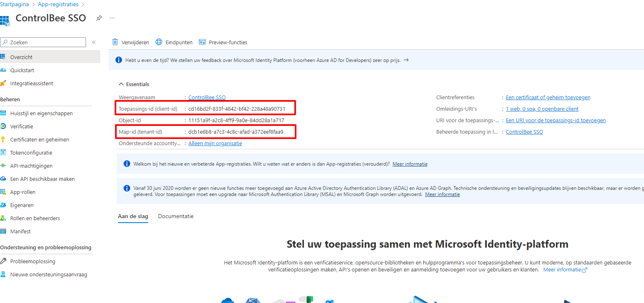Switch to the Documentatie tab
644x303 pixels.
click(x=176, y=216)
